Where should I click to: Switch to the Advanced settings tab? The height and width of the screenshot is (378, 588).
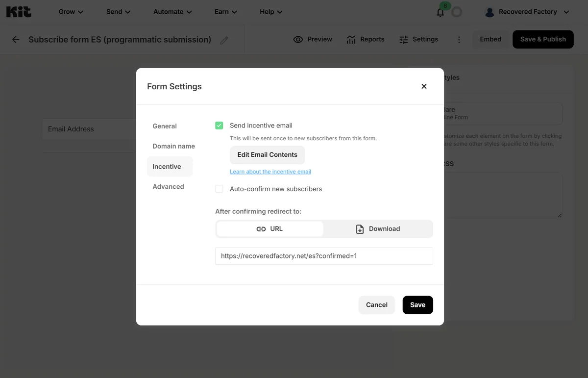pos(168,186)
